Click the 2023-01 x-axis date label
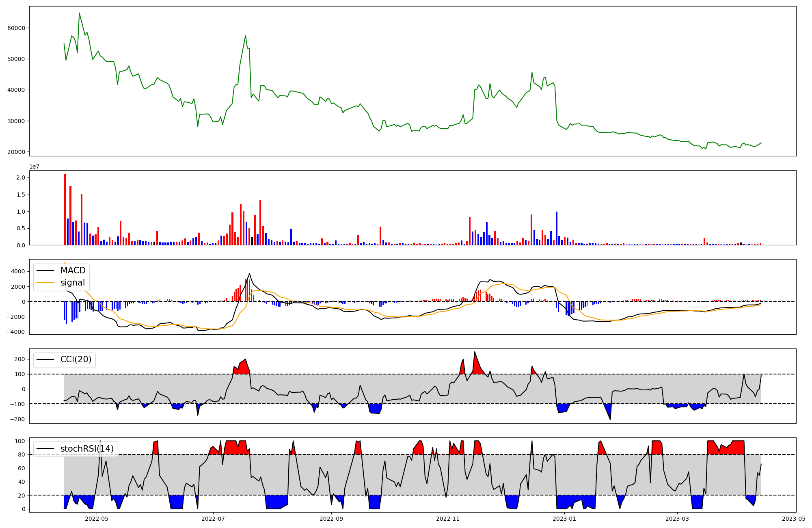 tap(564, 519)
